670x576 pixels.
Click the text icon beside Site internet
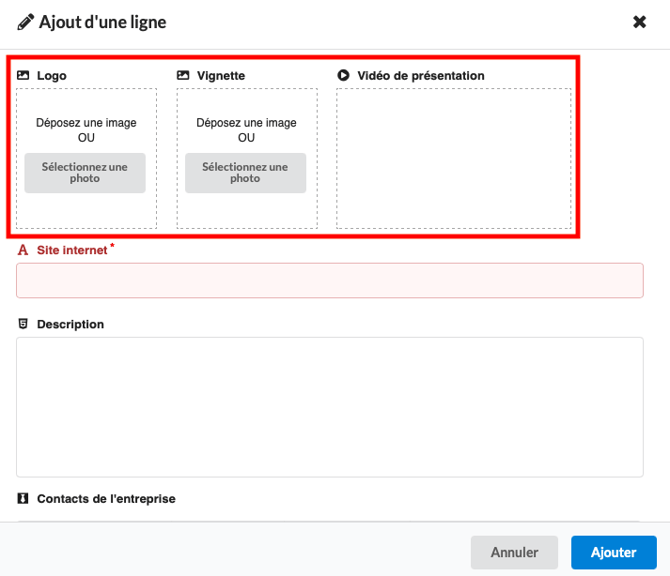[x=23, y=250]
